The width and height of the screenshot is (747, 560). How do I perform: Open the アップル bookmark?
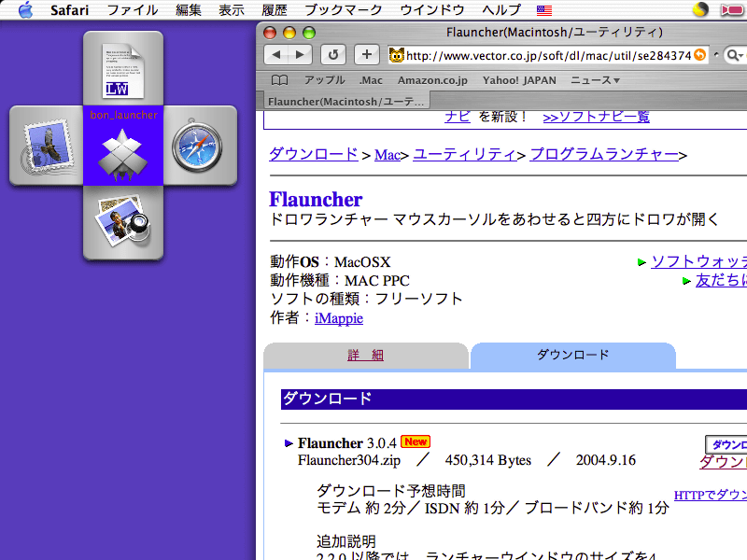pyautogui.click(x=324, y=80)
